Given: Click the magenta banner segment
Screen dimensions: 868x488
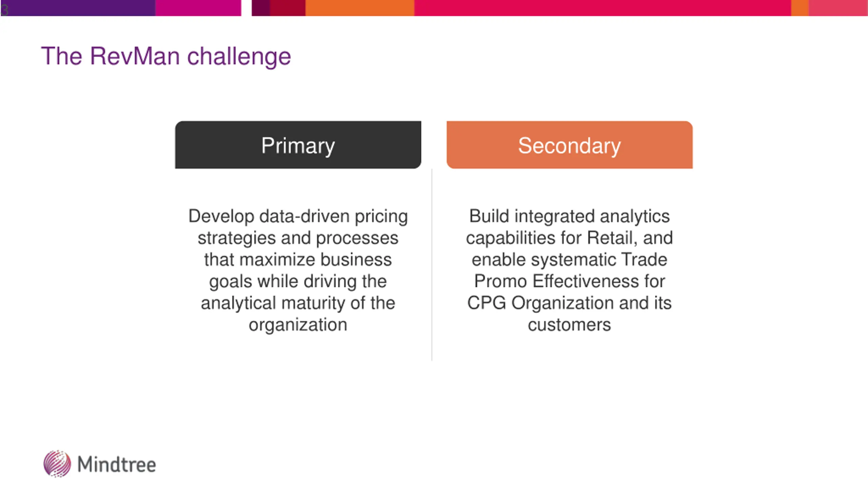Looking at the screenshot, I should [198, 8].
